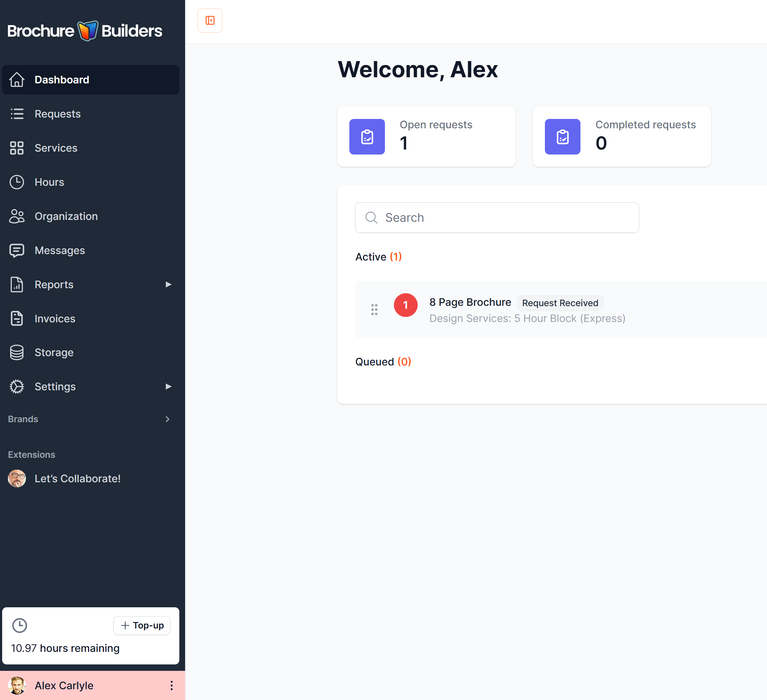Open the Alex Carlyle three-dot menu
The width and height of the screenshot is (767, 700).
tap(171, 685)
